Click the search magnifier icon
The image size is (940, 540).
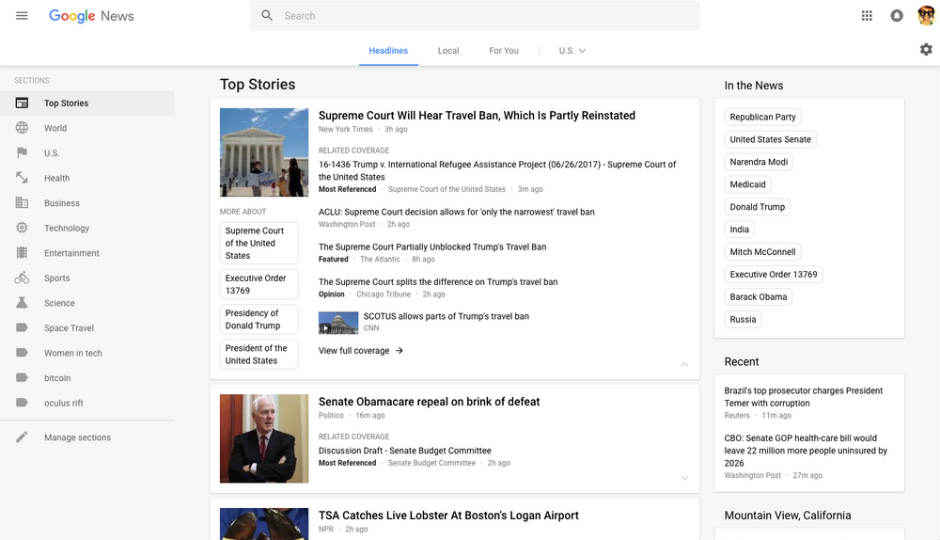tap(267, 16)
